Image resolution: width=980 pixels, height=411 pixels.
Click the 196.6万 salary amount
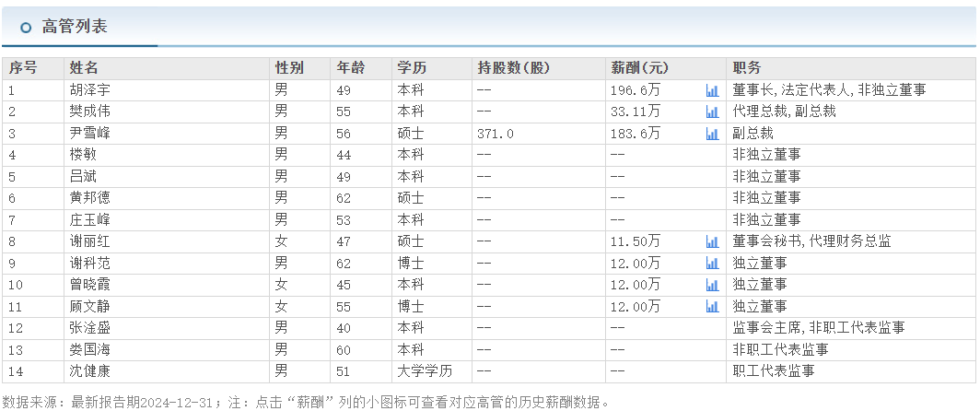[636, 90]
